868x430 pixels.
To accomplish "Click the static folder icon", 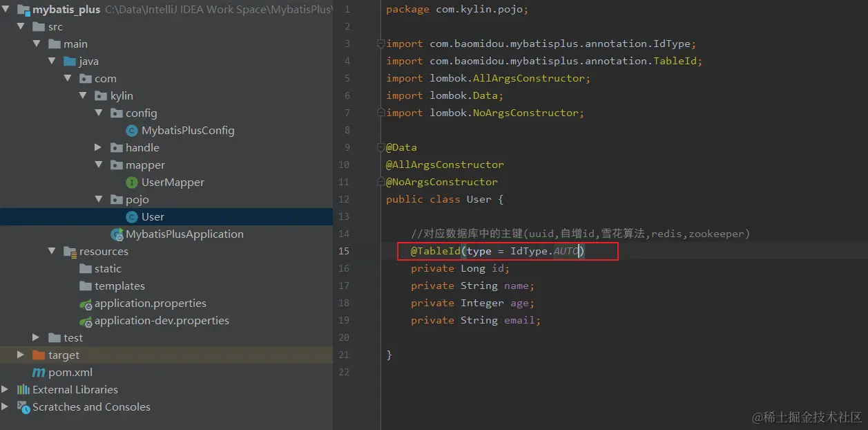I will (x=86, y=269).
